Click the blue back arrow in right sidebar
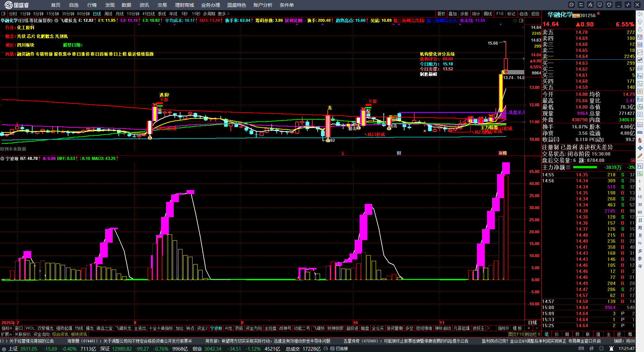 640,14
